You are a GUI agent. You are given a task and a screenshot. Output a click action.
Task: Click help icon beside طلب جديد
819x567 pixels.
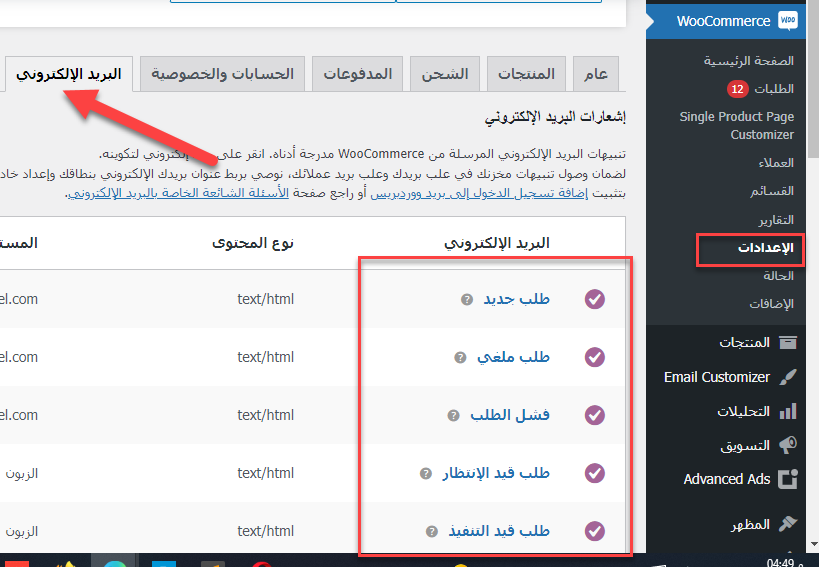click(x=466, y=299)
